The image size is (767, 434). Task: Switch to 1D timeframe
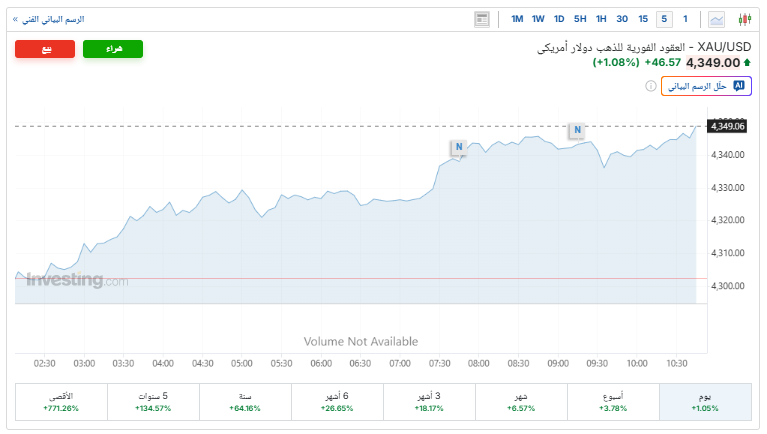[559, 19]
